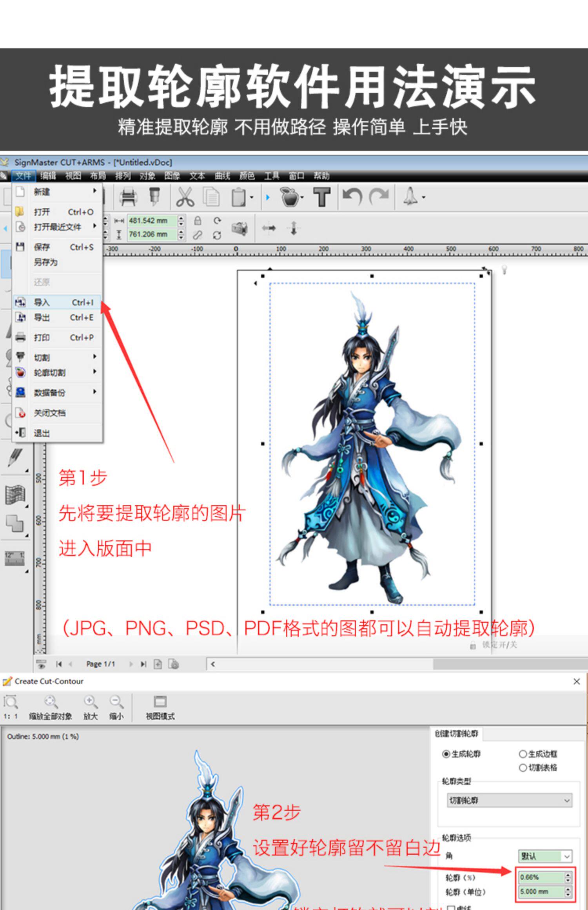Image resolution: width=588 pixels, height=910 pixels.
Task: Toggle the proportion lock icon
Action: coord(198,221)
